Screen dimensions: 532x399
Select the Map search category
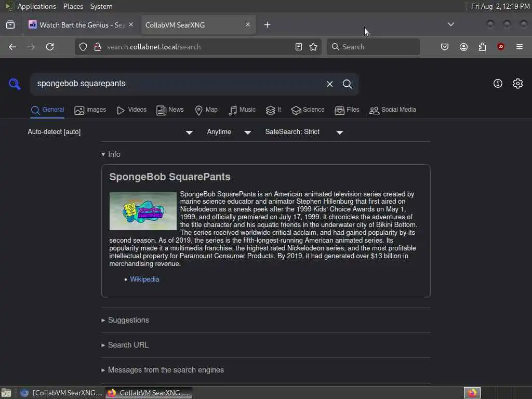(206, 110)
